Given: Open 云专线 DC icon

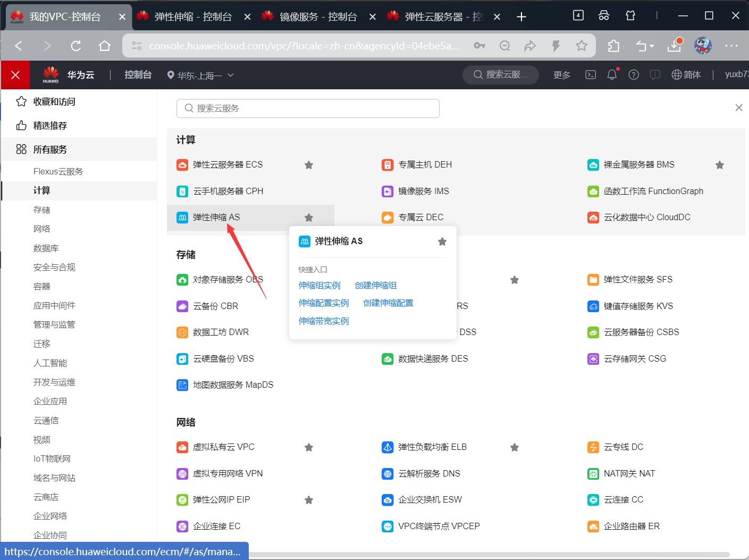Looking at the screenshot, I should pos(593,447).
